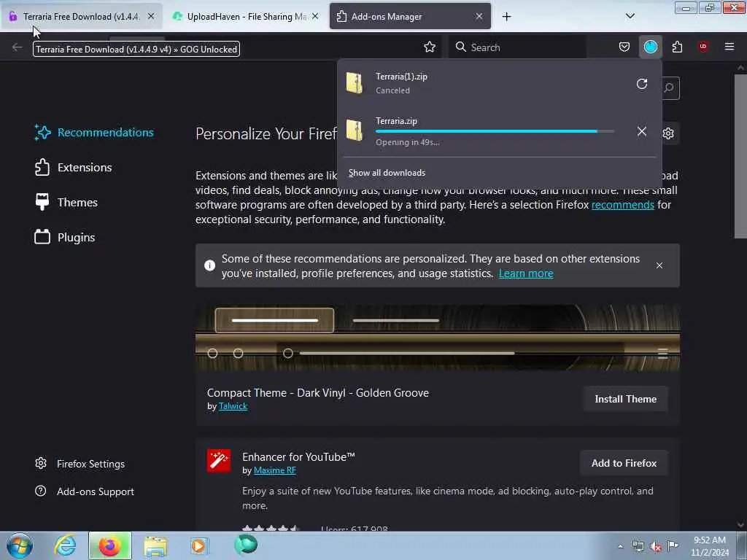Close the Add-ons Manager tab
The height and width of the screenshot is (560, 747).
point(479,16)
